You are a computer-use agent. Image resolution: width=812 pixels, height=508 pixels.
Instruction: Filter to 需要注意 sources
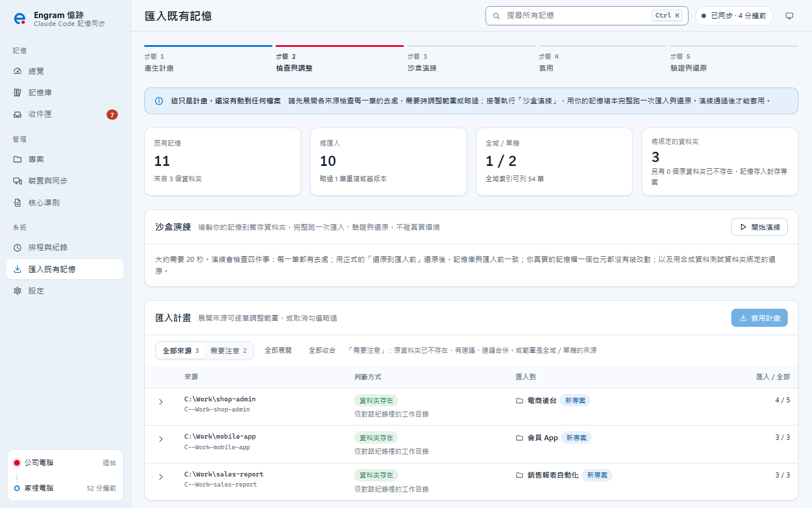228,351
